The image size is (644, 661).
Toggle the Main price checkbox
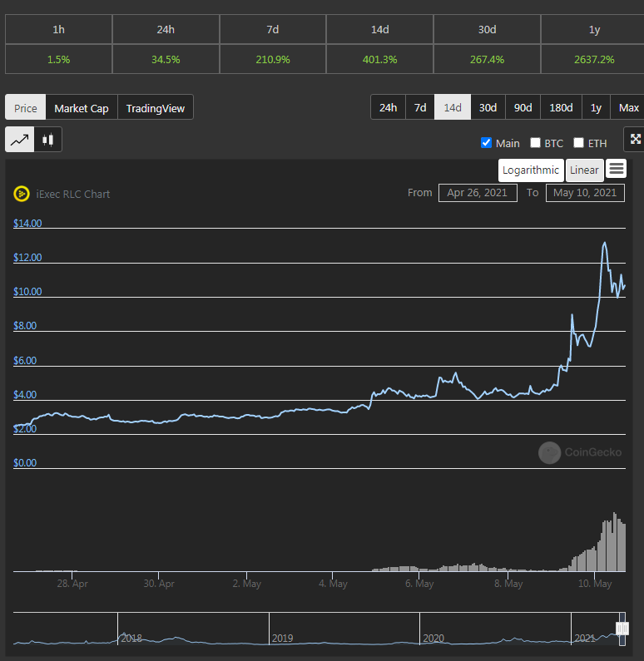pos(486,143)
